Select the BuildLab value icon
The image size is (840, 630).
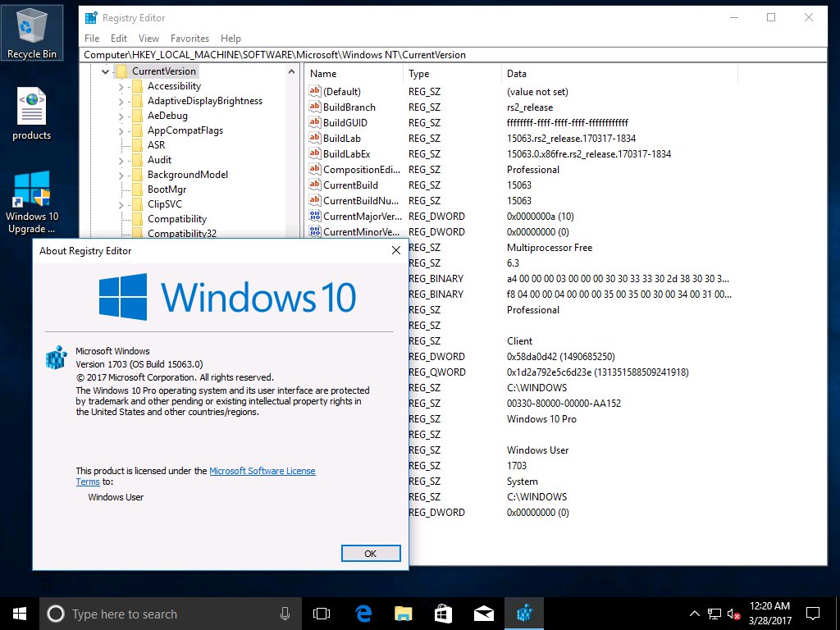pos(315,138)
